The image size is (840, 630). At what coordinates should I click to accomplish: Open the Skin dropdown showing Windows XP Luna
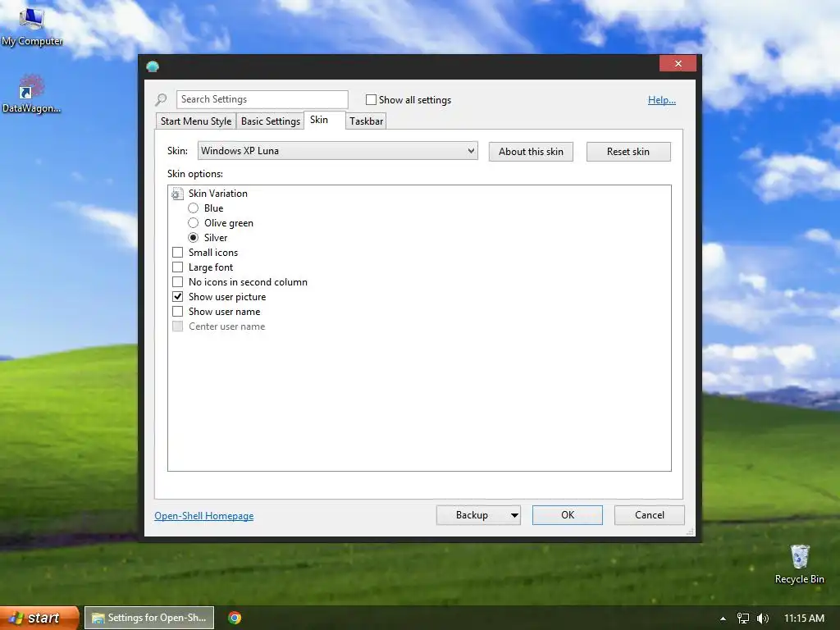(x=337, y=151)
